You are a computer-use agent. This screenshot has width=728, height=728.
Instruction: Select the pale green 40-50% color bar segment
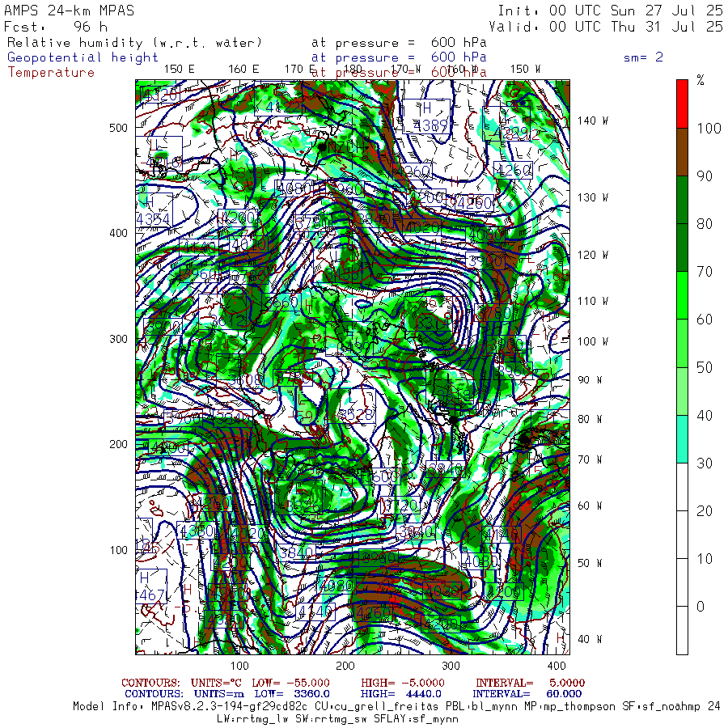pos(682,391)
